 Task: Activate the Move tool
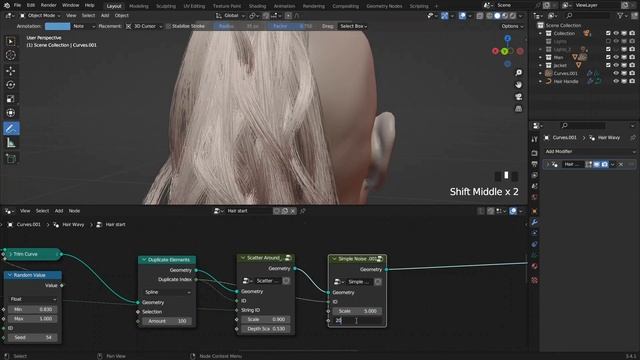(11, 71)
